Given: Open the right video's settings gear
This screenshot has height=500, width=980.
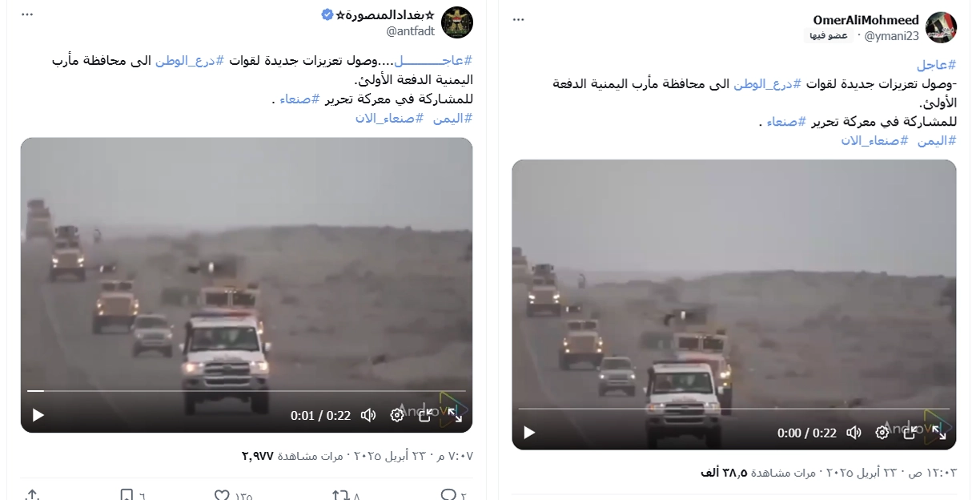Looking at the screenshot, I should click(882, 433).
